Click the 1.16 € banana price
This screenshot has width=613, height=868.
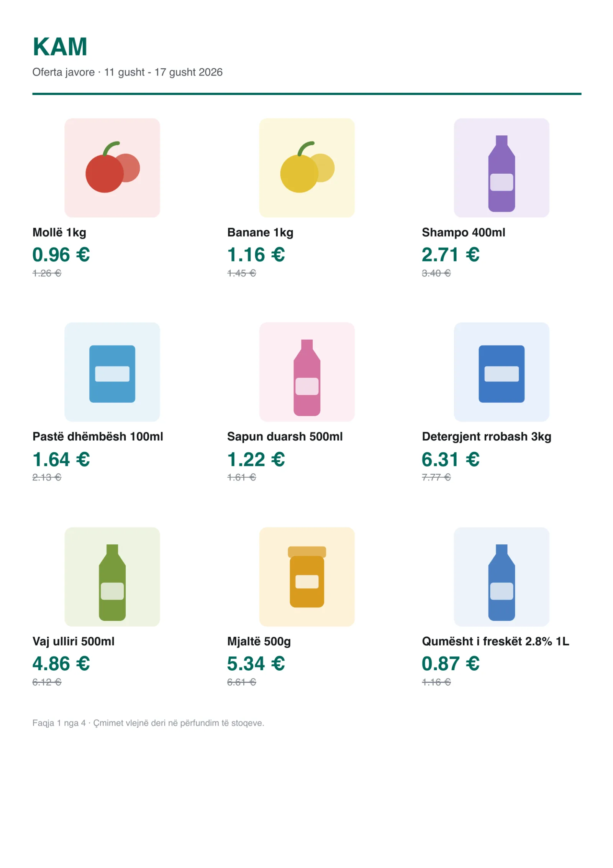[x=256, y=255]
